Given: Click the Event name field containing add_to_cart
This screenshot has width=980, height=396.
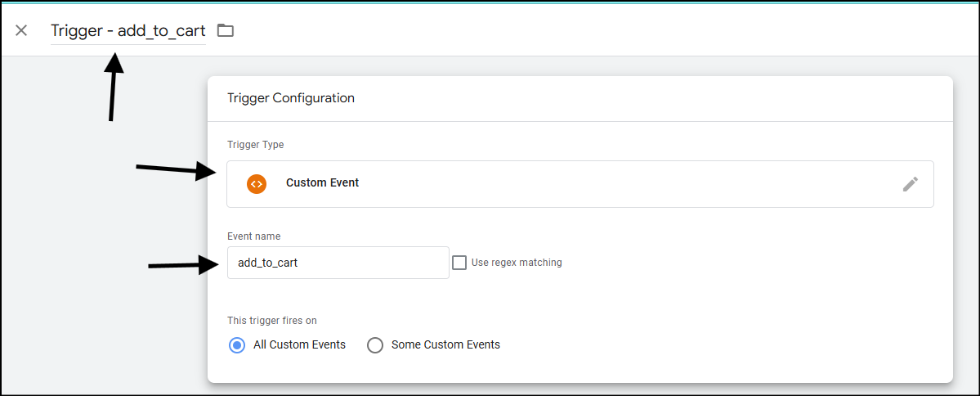Looking at the screenshot, I should tap(338, 263).
